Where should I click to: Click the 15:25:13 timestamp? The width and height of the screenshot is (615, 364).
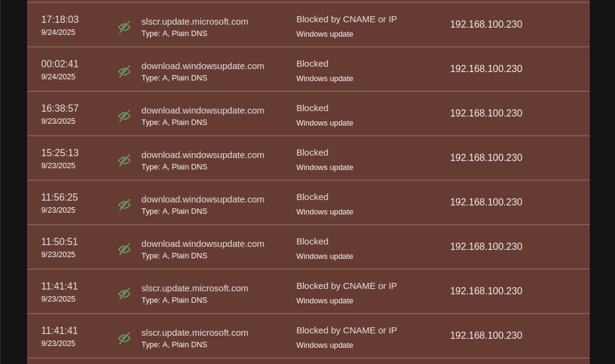[60, 153]
